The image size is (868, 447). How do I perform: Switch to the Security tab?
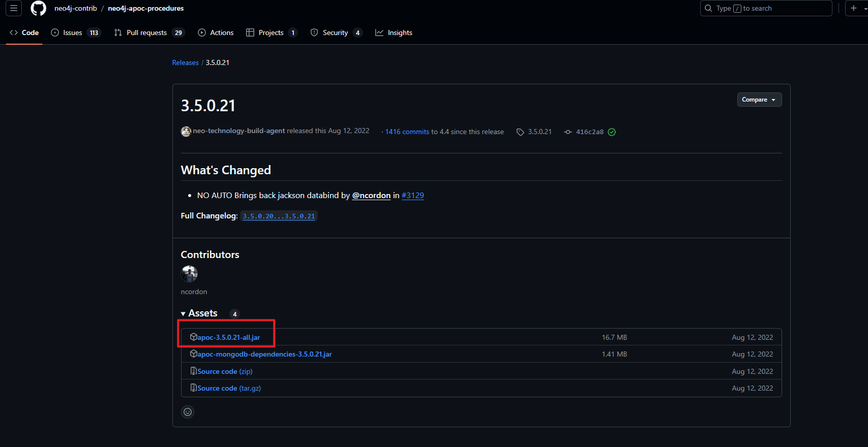tap(336, 33)
